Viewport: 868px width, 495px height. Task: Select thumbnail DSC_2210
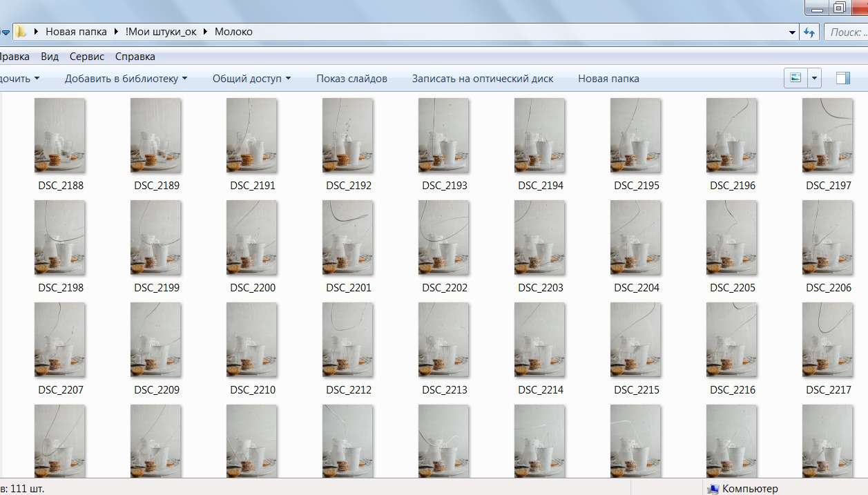(252, 340)
